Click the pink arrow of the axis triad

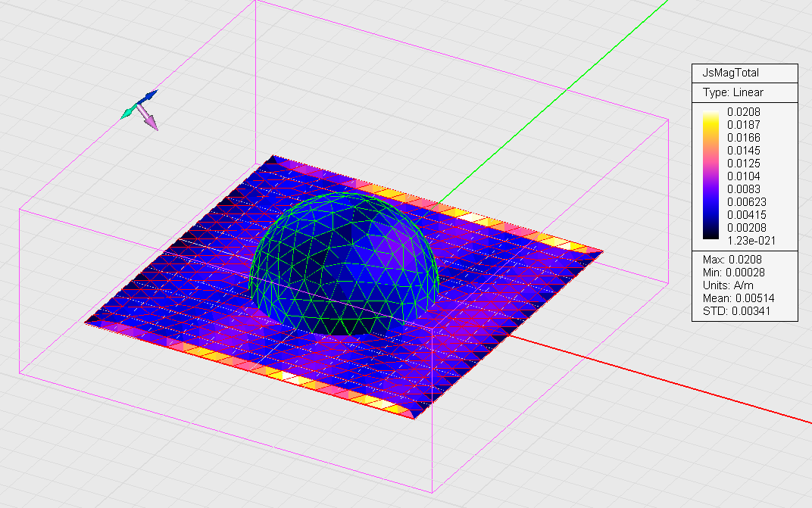coord(149,120)
